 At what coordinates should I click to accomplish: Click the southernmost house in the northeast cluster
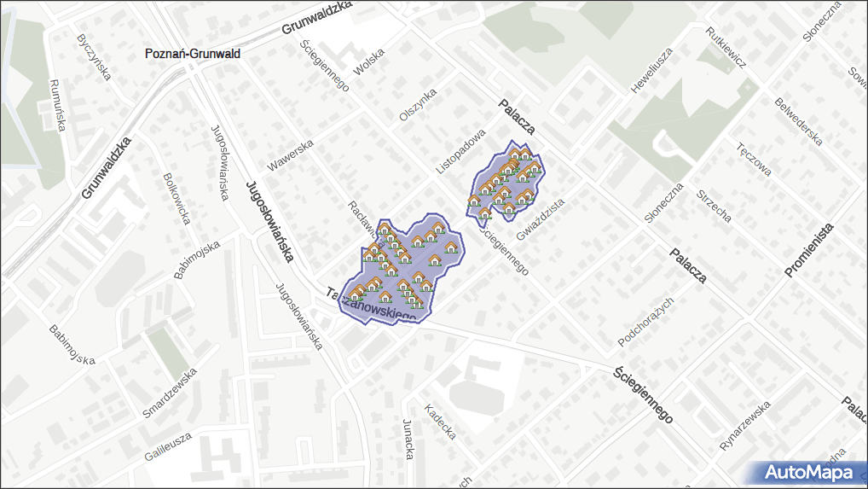click(486, 214)
